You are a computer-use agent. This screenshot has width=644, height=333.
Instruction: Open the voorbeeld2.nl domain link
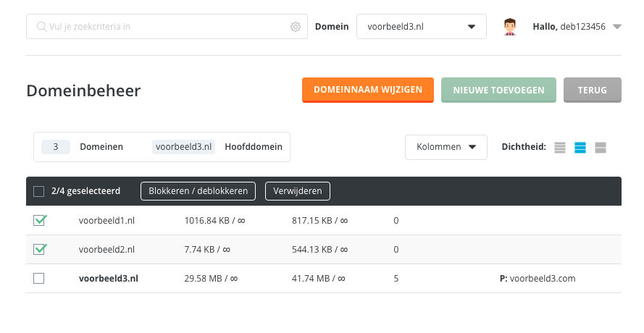[106, 249]
